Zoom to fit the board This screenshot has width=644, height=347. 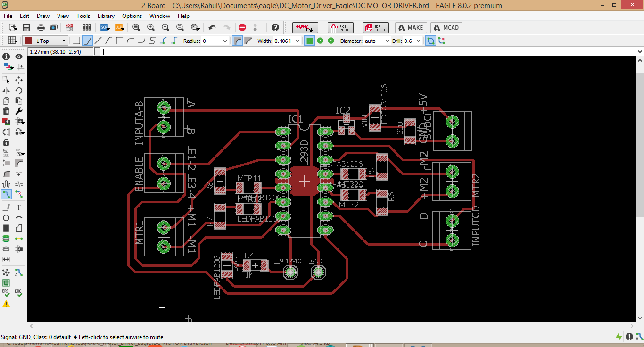pos(136,27)
